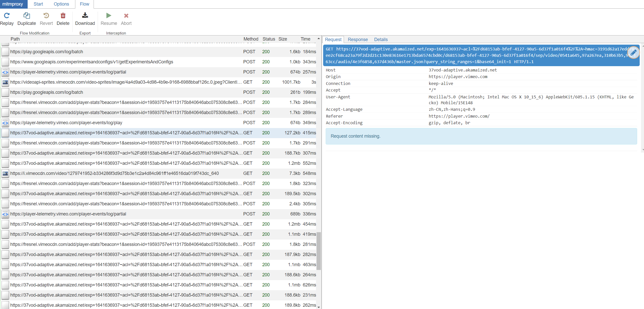The width and height of the screenshot is (644, 309).
Task: Click image icon of videoapi-sprites jpeg flow
Action: [5, 82]
